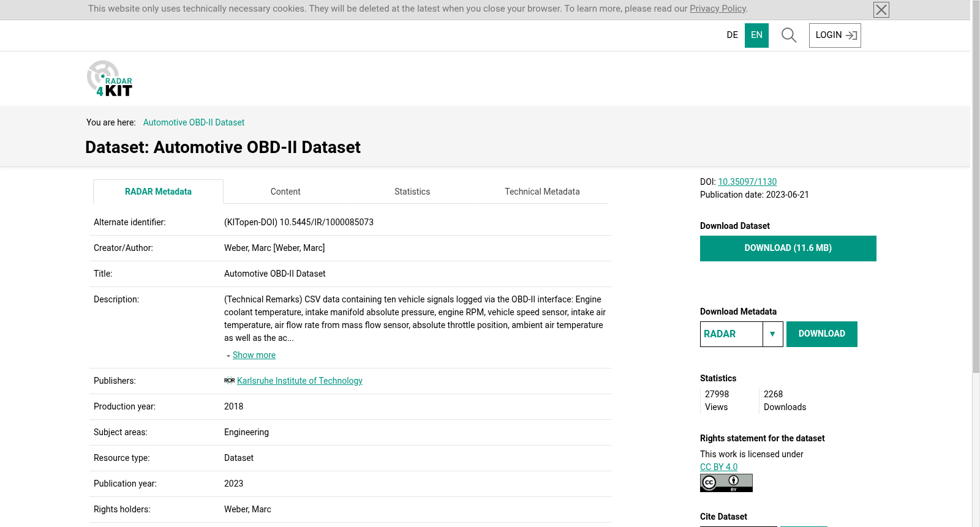Close the cookie notice banner
The width and height of the screenshot is (980, 527).
coord(881,10)
